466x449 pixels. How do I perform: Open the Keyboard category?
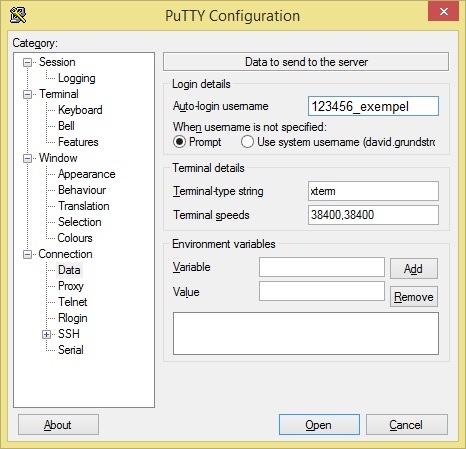point(80,110)
